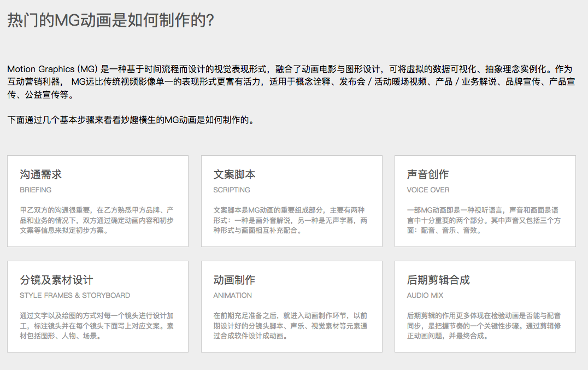Screen dimensions: 588x370
Task: Open the 后期剪辑合成 card title
Action: click(438, 280)
